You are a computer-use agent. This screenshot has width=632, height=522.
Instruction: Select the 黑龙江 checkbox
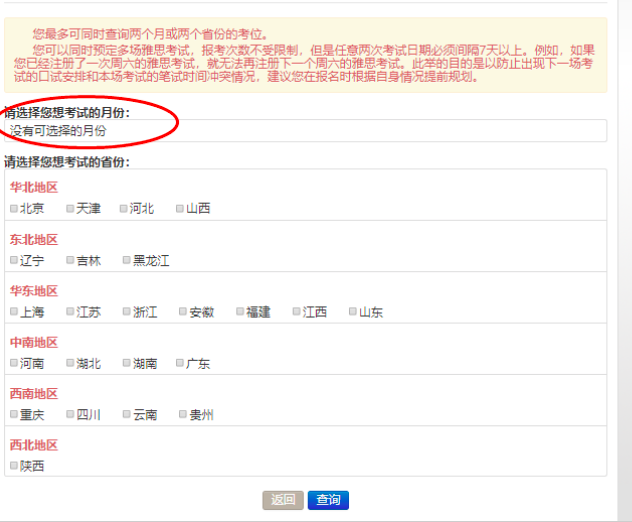coord(127,260)
